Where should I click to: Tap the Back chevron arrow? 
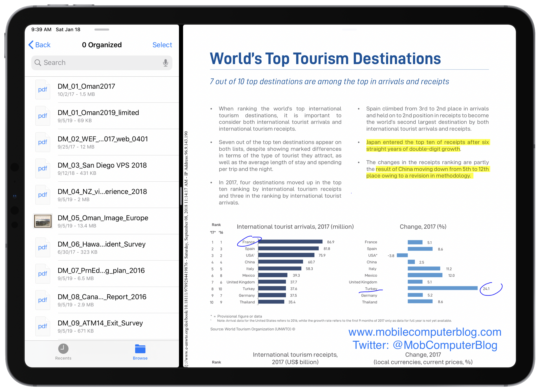click(31, 45)
